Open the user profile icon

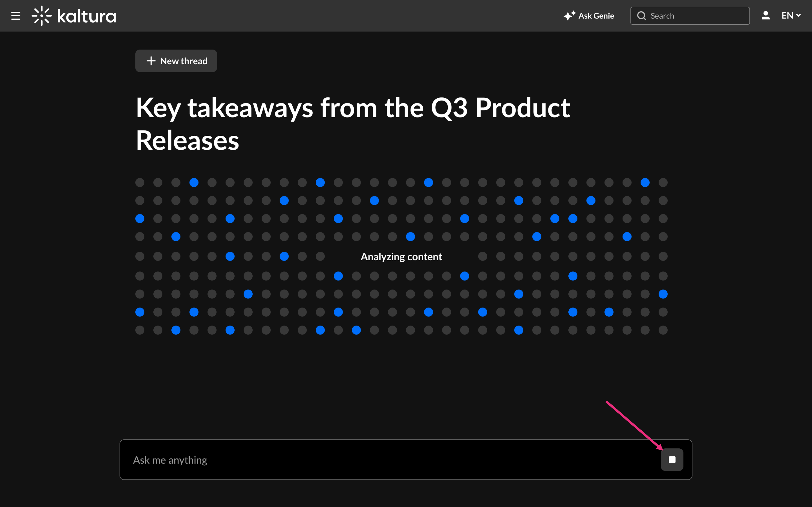click(x=765, y=15)
